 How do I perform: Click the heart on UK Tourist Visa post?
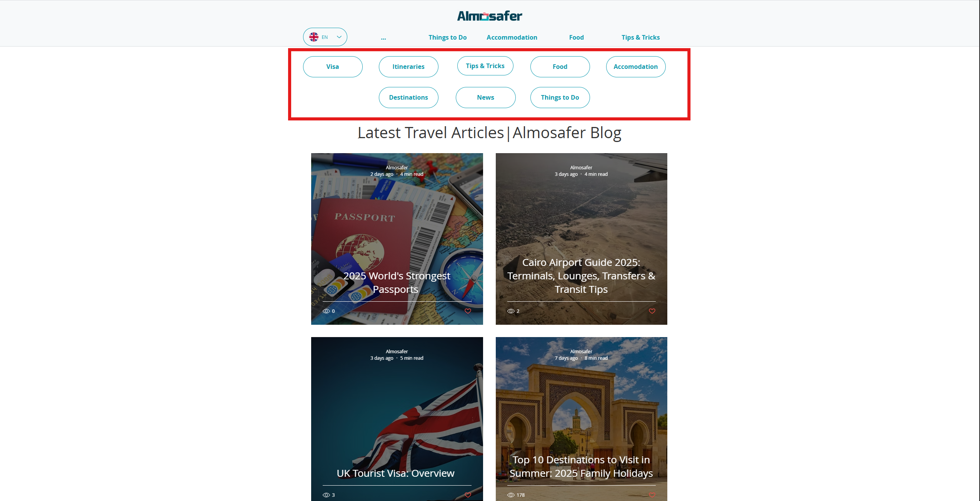point(468,495)
